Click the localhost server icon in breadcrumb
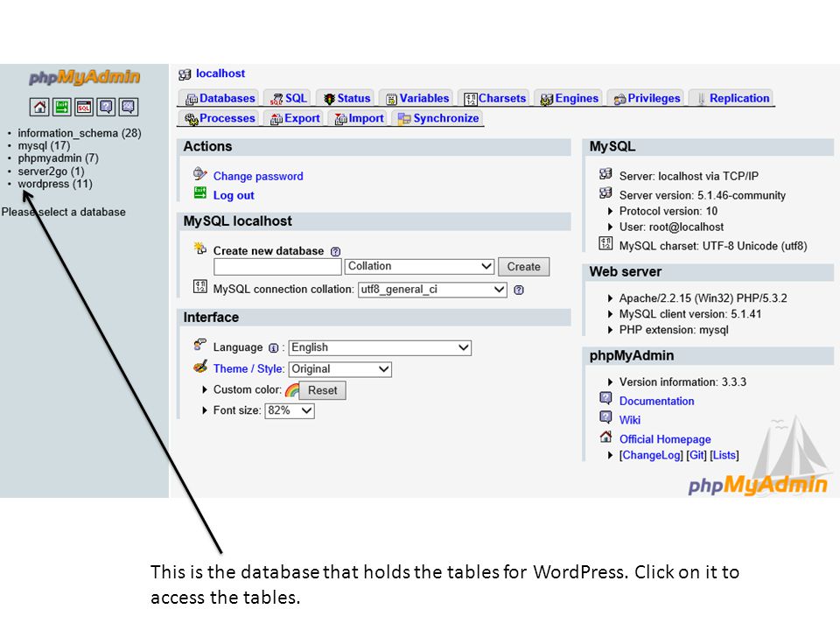This screenshot has width=840, height=630. pos(185,74)
